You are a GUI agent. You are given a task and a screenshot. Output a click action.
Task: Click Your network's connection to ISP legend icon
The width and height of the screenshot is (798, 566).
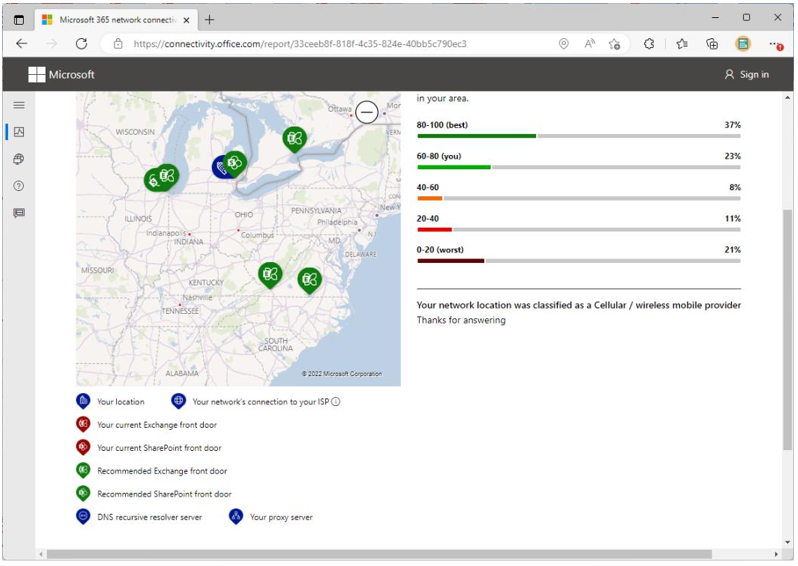coord(178,401)
